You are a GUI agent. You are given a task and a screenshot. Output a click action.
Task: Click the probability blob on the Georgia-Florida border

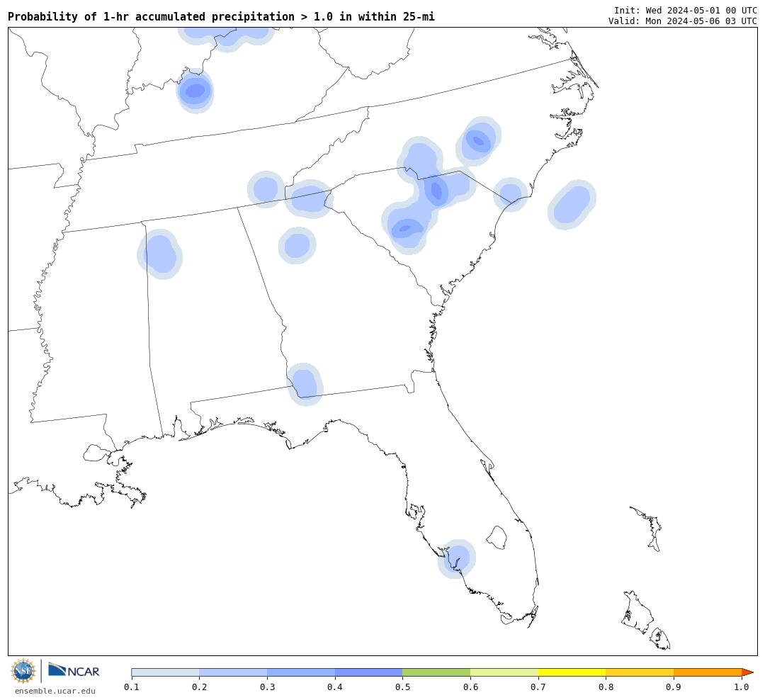[305, 384]
